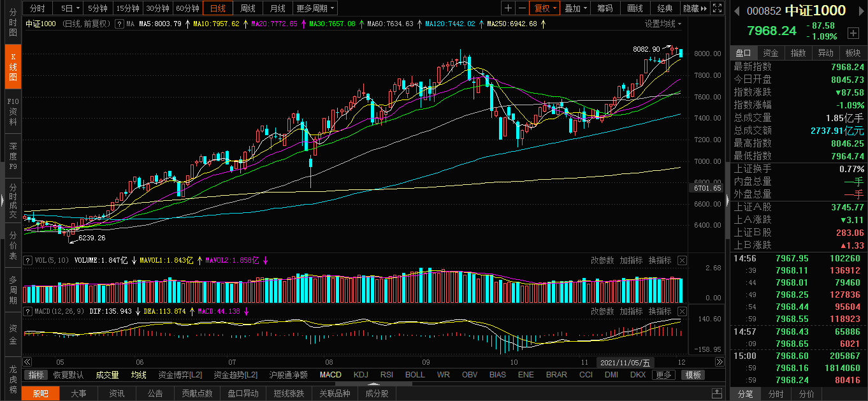Go to previous stock arrow

pos(737,11)
